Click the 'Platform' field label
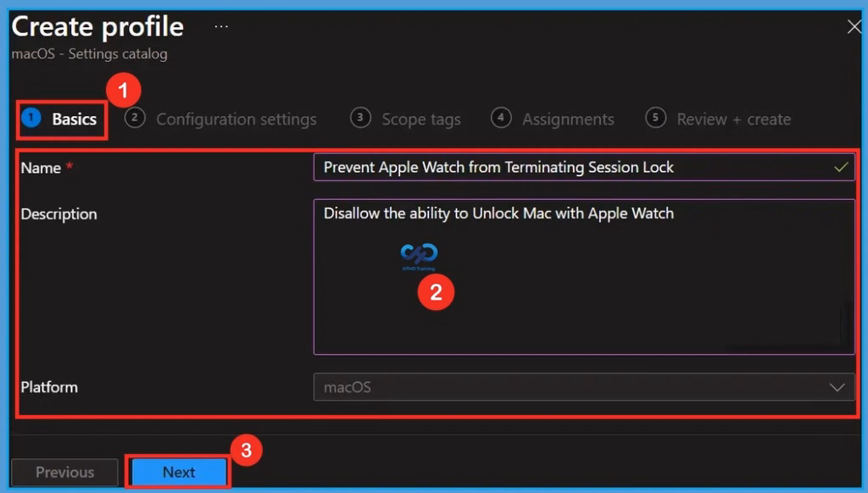The image size is (868, 493). coord(49,387)
